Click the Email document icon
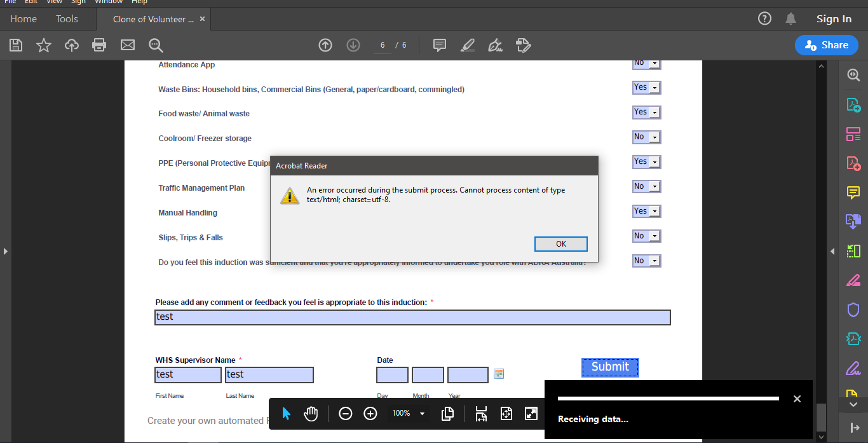The height and width of the screenshot is (443, 868). pos(127,44)
